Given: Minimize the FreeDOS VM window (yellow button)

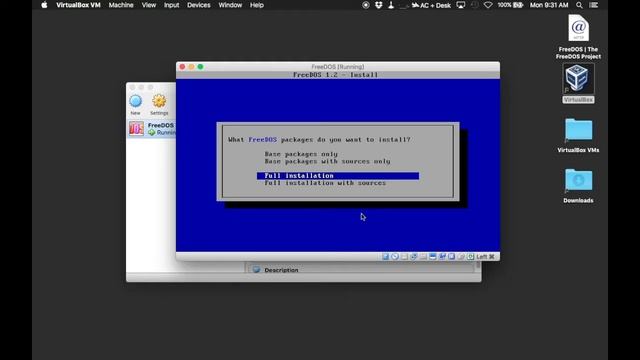Looking at the screenshot, I should (x=191, y=67).
